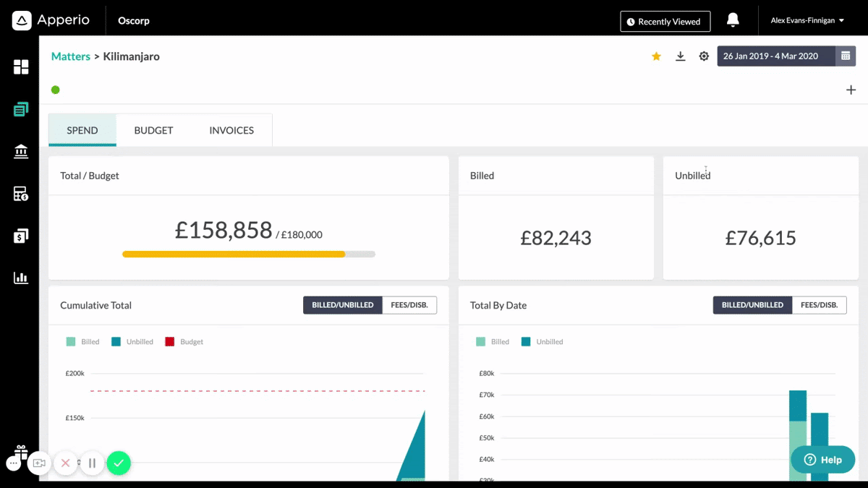The image size is (868, 488).
Task: Switch to the SPEND tab
Action: click(82, 130)
